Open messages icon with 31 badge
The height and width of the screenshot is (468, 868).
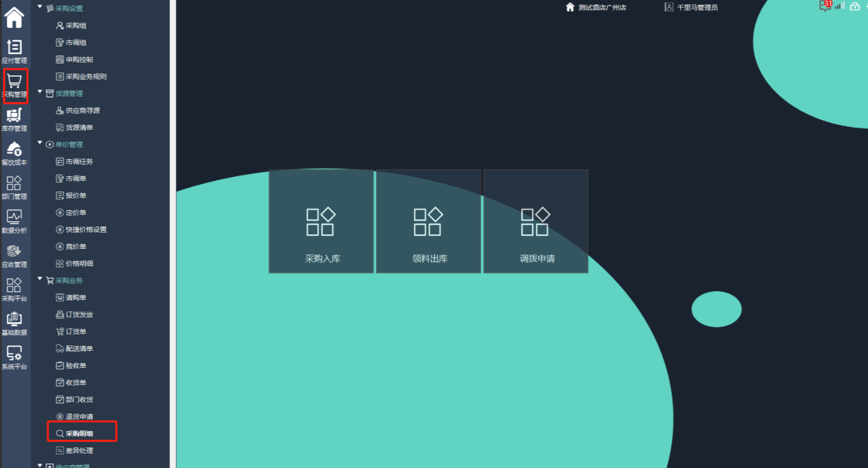pyautogui.click(x=825, y=6)
